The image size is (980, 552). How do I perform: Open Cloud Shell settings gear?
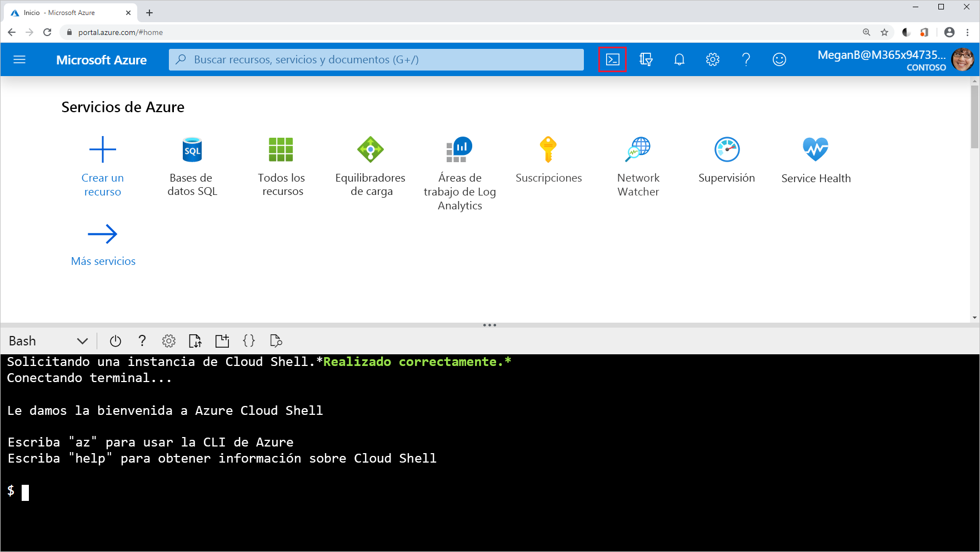pyautogui.click(x=169, y=341)
